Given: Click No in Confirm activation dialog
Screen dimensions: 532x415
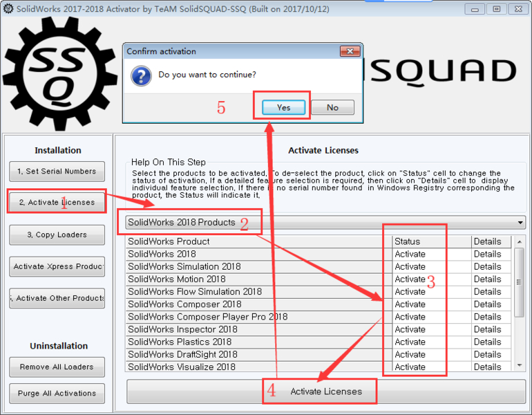Looking at the screenshot, I should [332, 107].
